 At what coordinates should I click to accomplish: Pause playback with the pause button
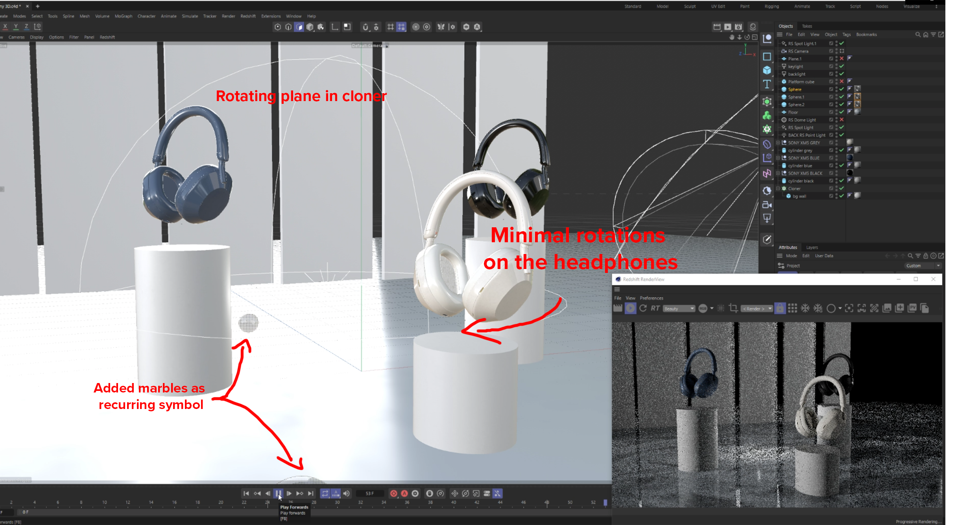(x=278, y=493)
